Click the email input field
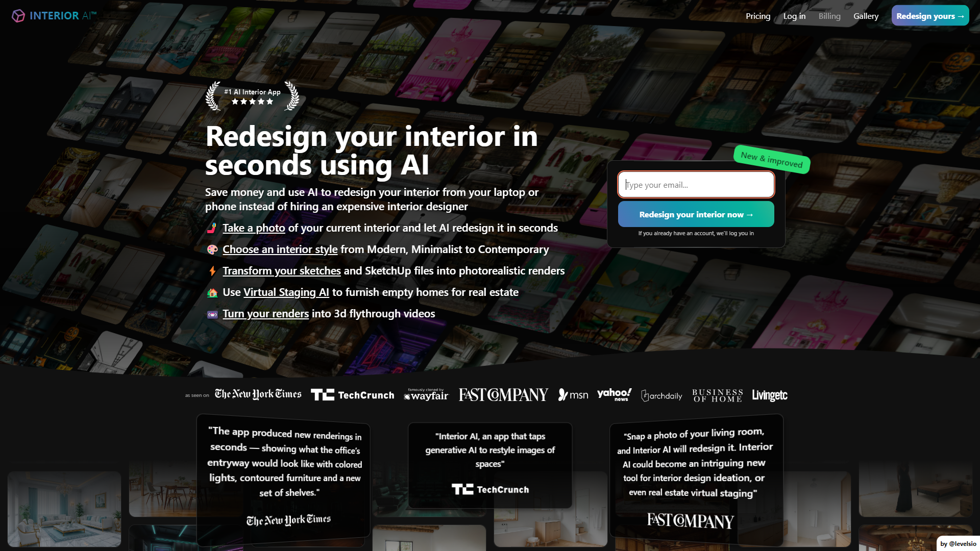The height and width of the screenshot is (551, 980). point(696,184)
